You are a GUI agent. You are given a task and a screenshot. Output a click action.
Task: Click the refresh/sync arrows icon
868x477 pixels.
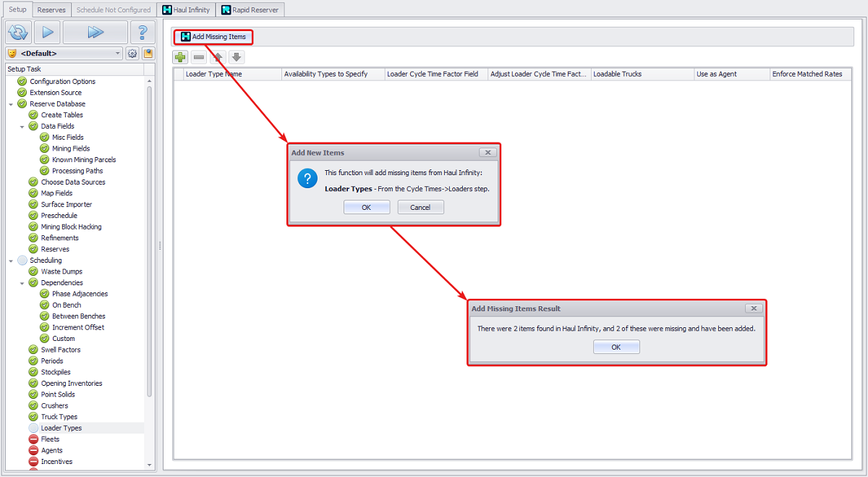pyautogui.click(x=18, y=32)
